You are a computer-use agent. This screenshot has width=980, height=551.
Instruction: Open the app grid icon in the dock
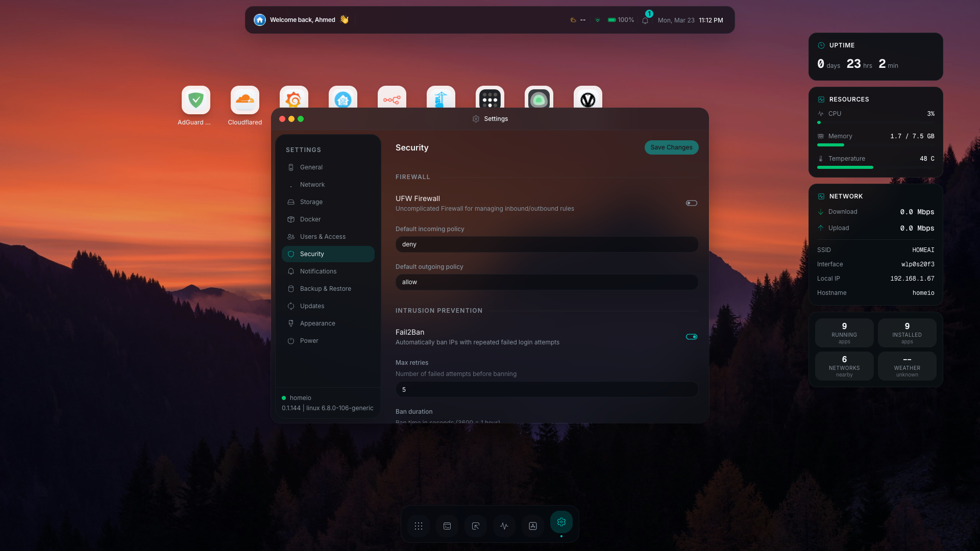[419, 526]
